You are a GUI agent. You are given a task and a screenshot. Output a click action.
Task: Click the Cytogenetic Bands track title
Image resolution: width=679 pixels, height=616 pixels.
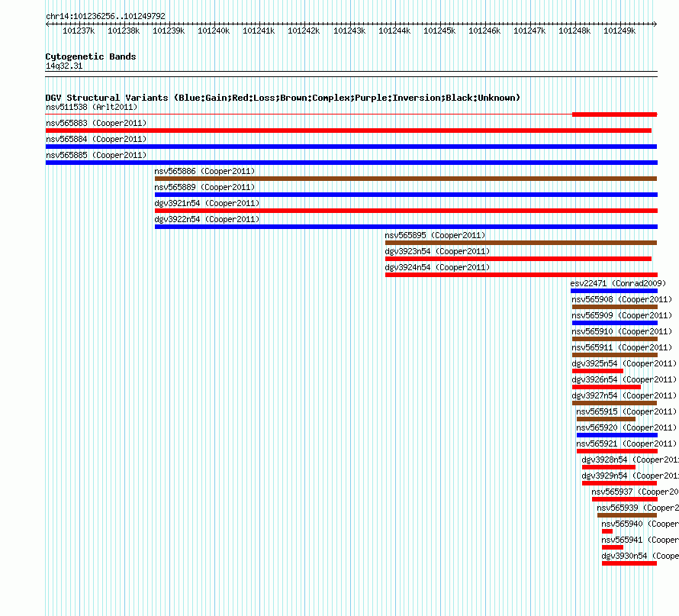tap(91, 56)
